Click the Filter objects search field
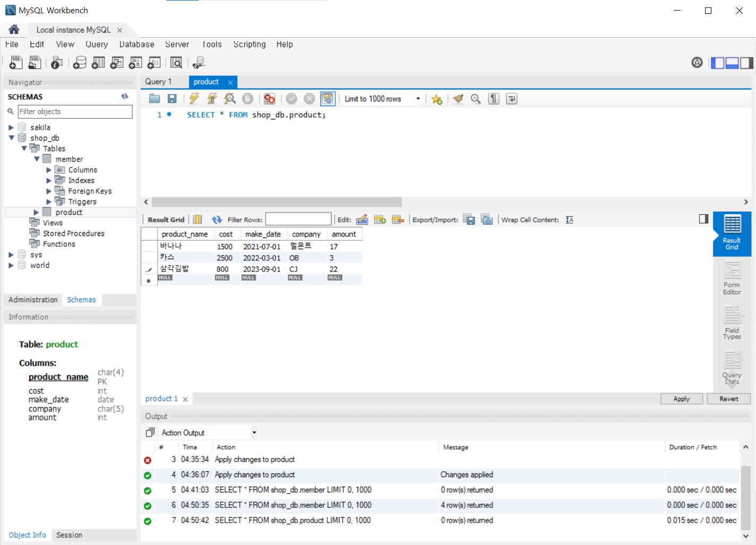The image size is (756, 545). pyautogui.click(x=75, y=111)
